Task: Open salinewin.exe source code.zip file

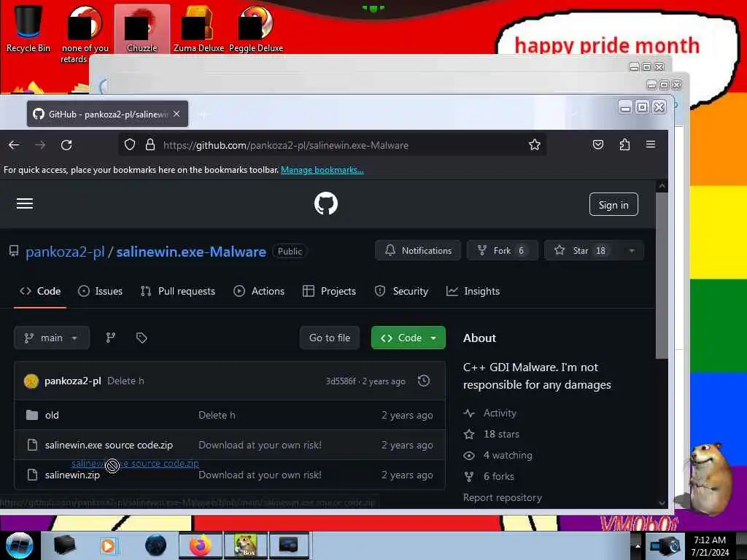Action: [x=109, y=445]
